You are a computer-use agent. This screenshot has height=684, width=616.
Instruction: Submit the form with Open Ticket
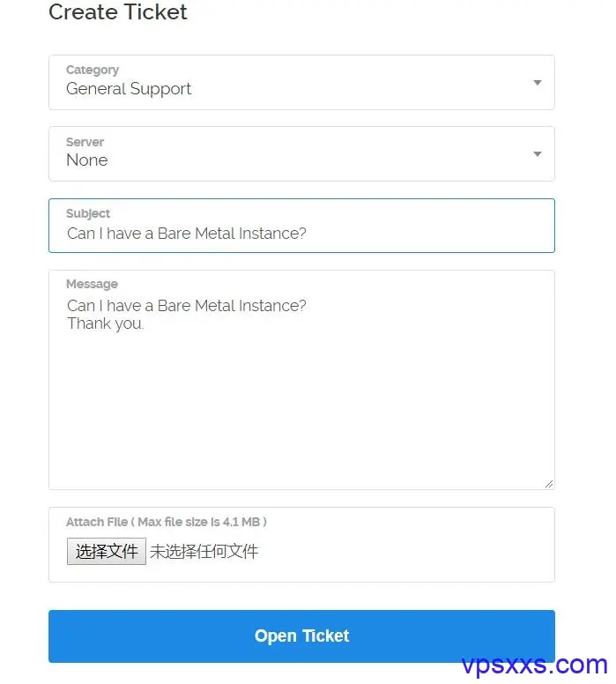pos(301,636)
